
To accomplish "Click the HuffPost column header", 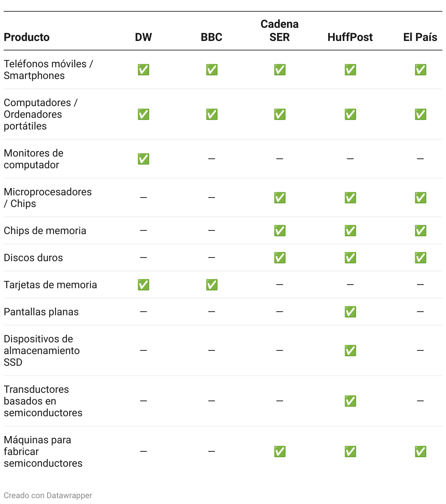I will (x=350, y=37).
